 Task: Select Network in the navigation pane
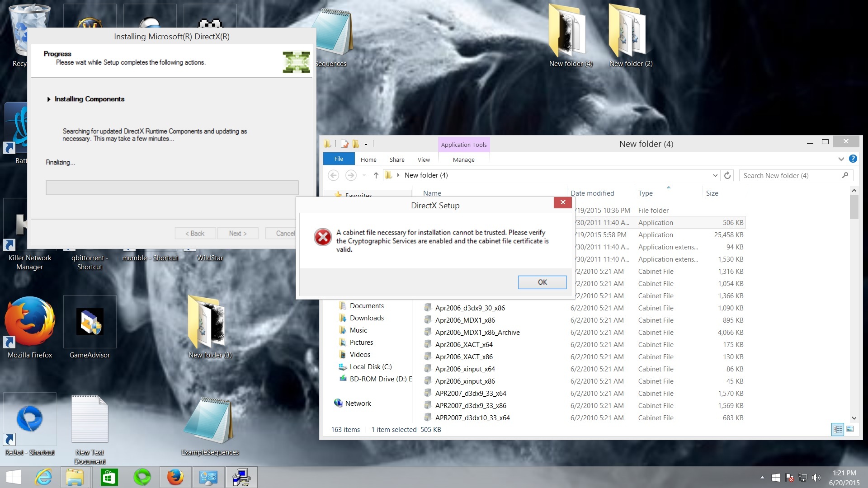pyautogui.click(x=358, y=404)
